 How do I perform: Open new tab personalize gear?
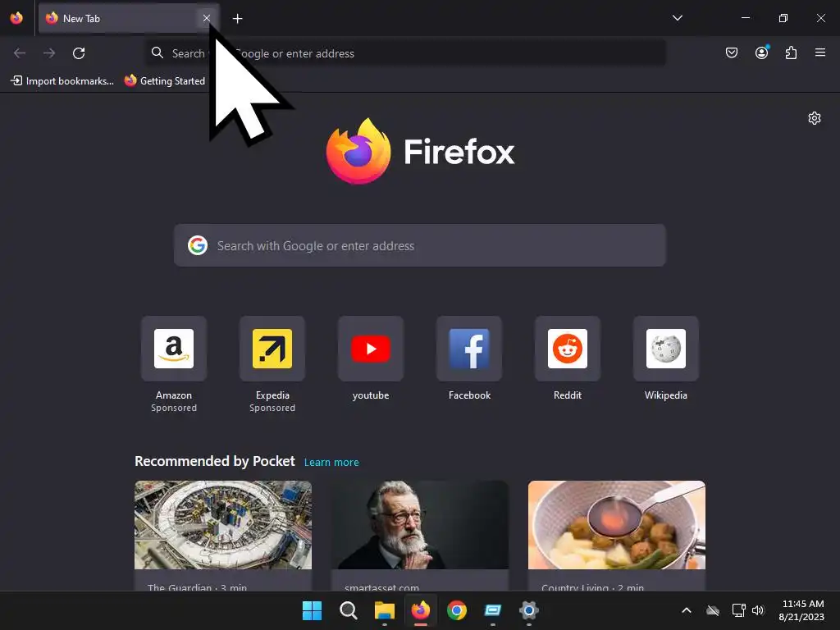click(815, 118)
